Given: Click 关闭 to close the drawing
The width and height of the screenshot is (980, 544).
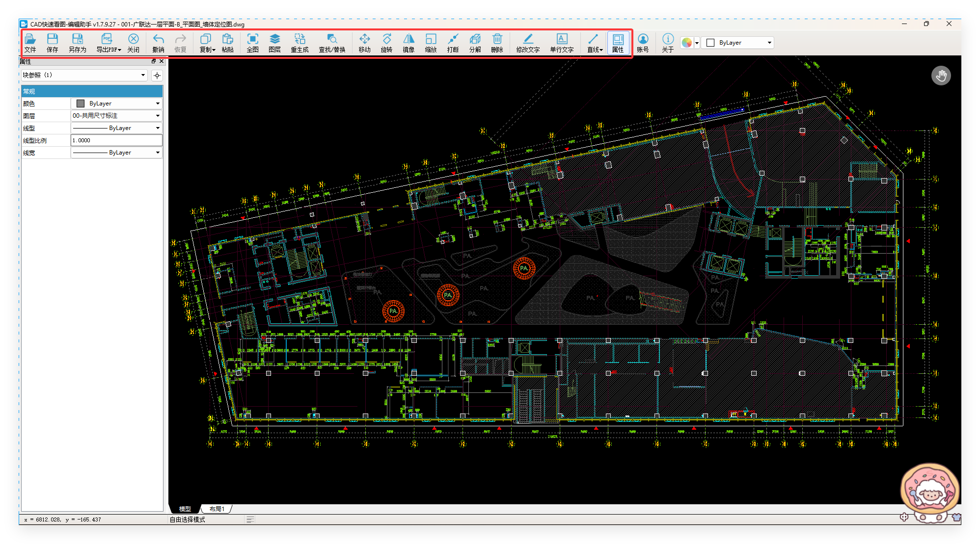Looking at the screenshot, I should coord(133,43).
